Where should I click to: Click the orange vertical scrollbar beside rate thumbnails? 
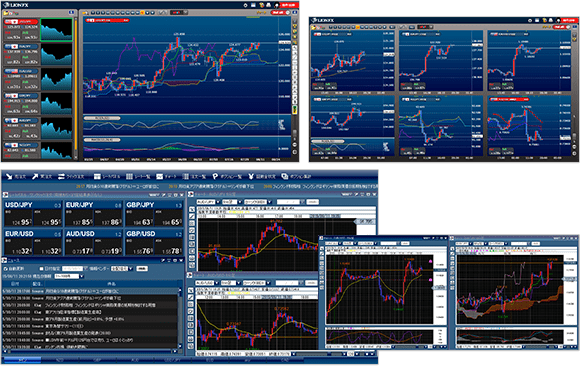(76, 89)
